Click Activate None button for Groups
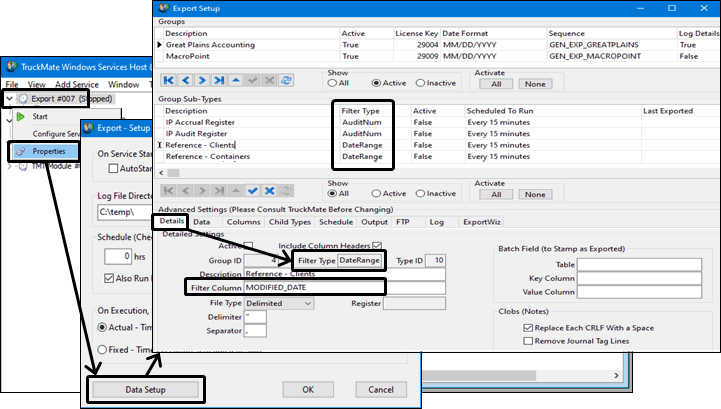The height and width of the screenshot is (409, 721). pyautogui.click(x=535, y=84)
